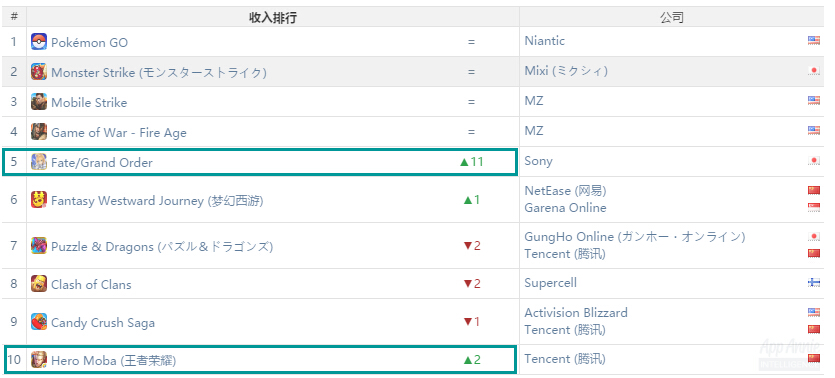
Task: Click the Fate/Grand Order app icon
Action: [39, 162]
